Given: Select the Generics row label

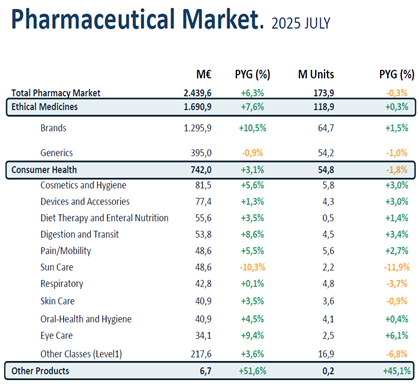Looking at the screenshot, I should click(x=57, y=153).
